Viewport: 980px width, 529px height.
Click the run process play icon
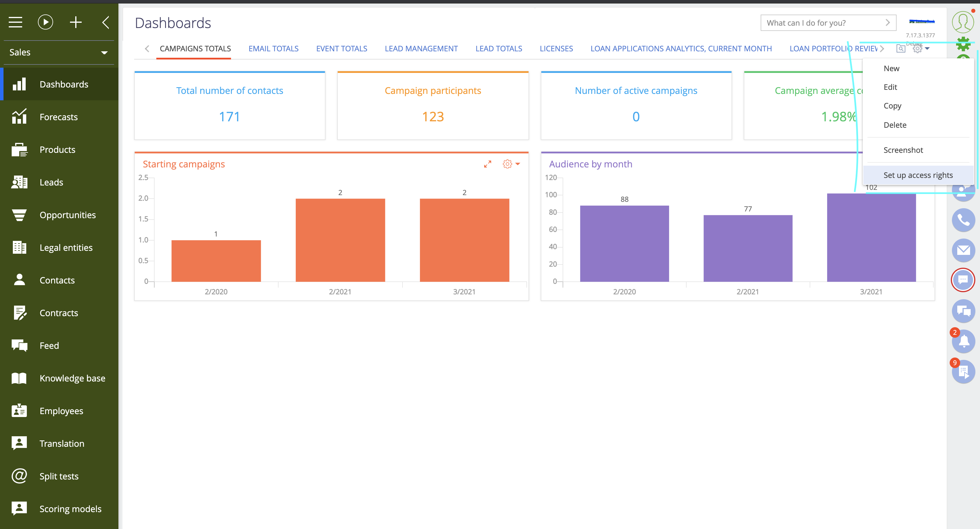(x=45, y=22)
